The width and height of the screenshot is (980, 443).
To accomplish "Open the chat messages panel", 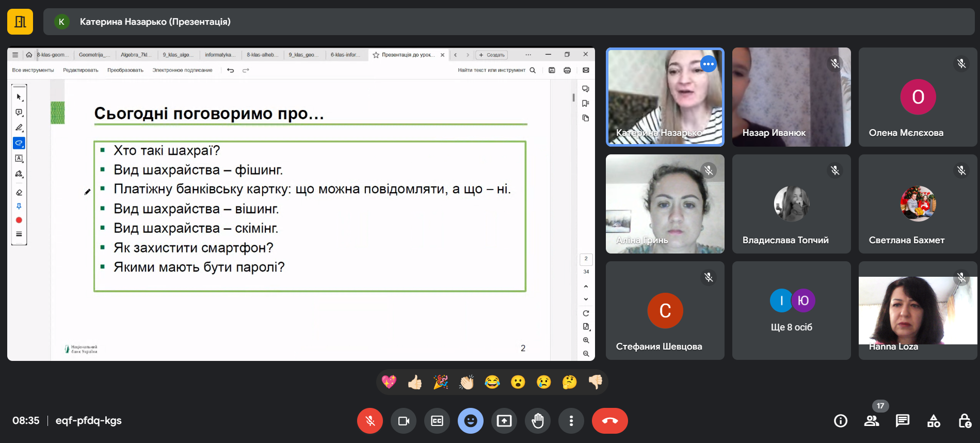I will pyautogui.click(x=903, y=421).
